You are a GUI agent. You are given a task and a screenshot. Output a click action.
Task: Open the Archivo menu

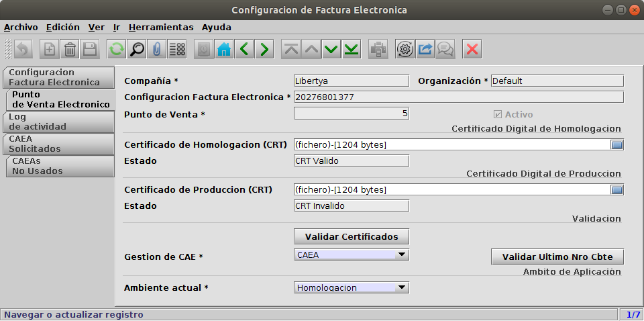coord(21,28)
